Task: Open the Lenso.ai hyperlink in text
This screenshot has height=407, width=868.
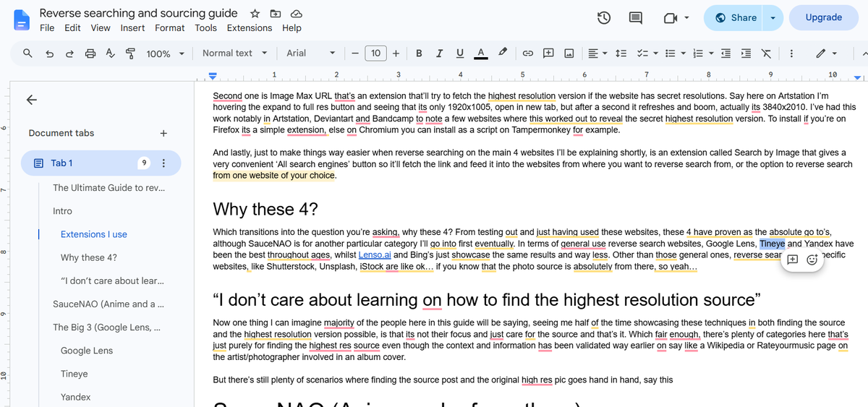Action: pos(374,255)
